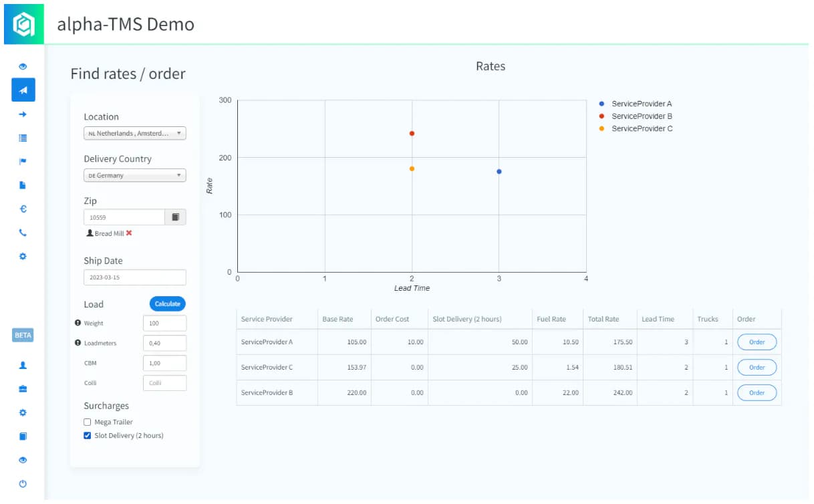Open the list sidebar icon

click(23, 138)
